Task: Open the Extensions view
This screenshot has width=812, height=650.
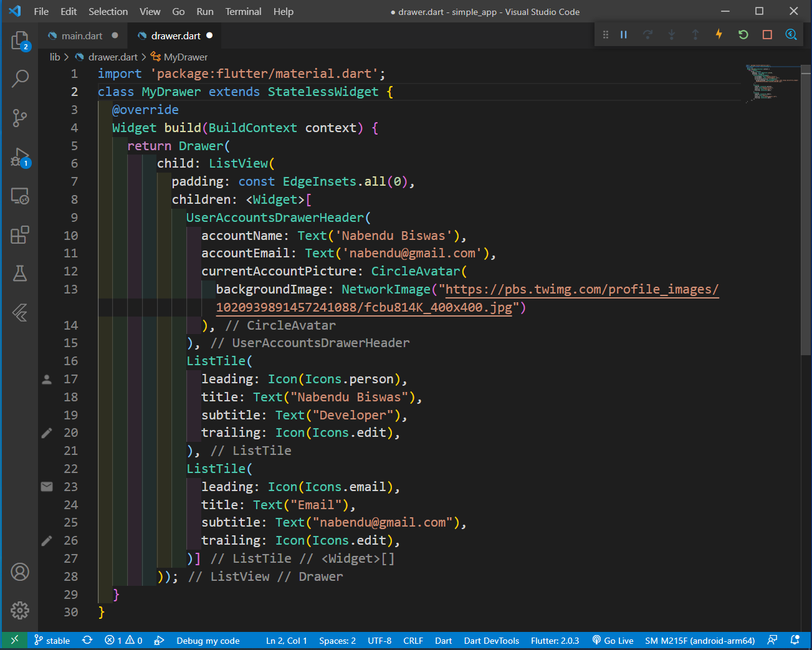Action: pos(20,235)
